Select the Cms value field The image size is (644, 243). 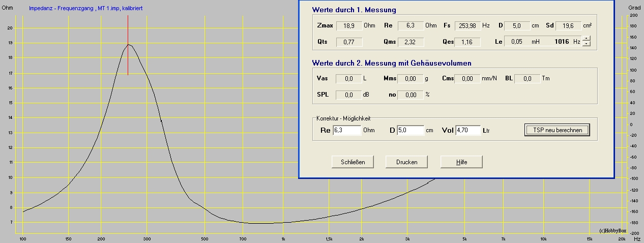[x=467, y=78]
